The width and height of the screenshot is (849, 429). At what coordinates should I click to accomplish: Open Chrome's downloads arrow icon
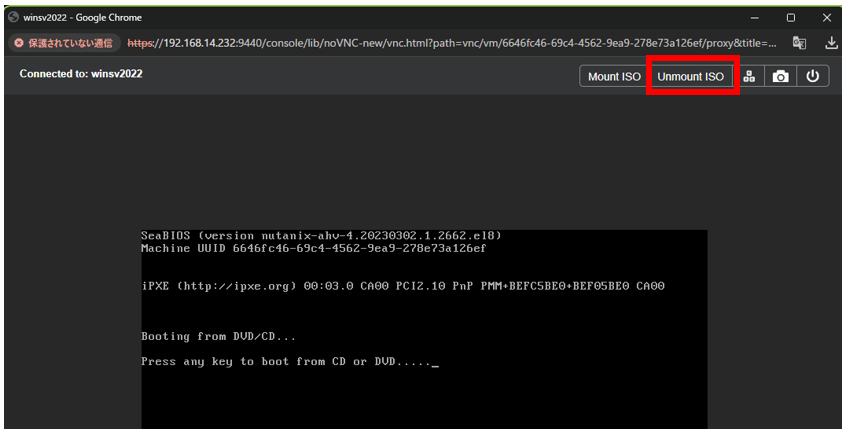point(831,43)
